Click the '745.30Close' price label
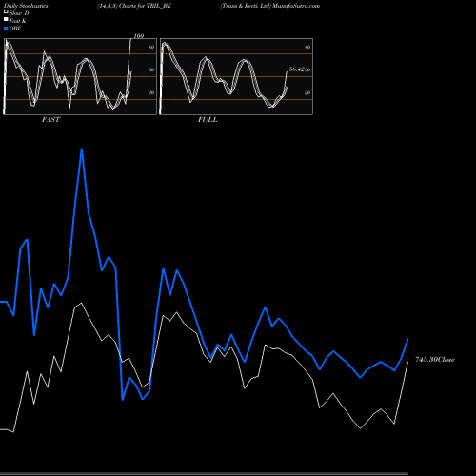The height and width of the screenshot is (476, 476). point(435,360)
